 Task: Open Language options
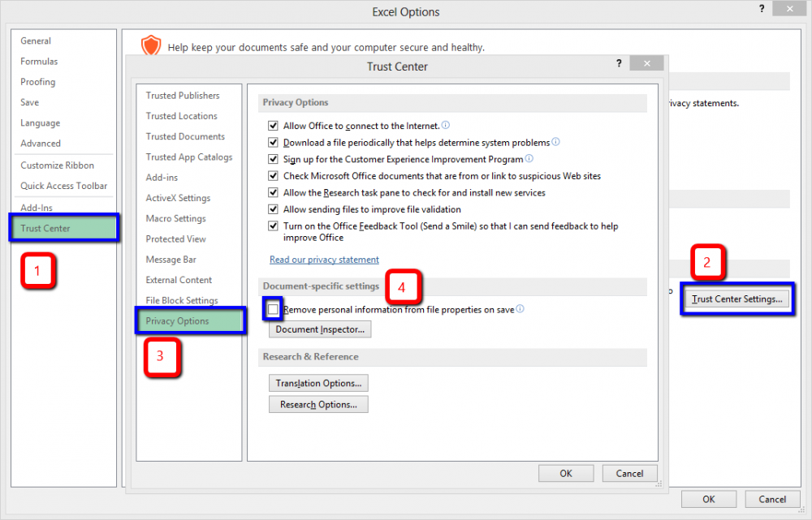(x=41, y=123)
